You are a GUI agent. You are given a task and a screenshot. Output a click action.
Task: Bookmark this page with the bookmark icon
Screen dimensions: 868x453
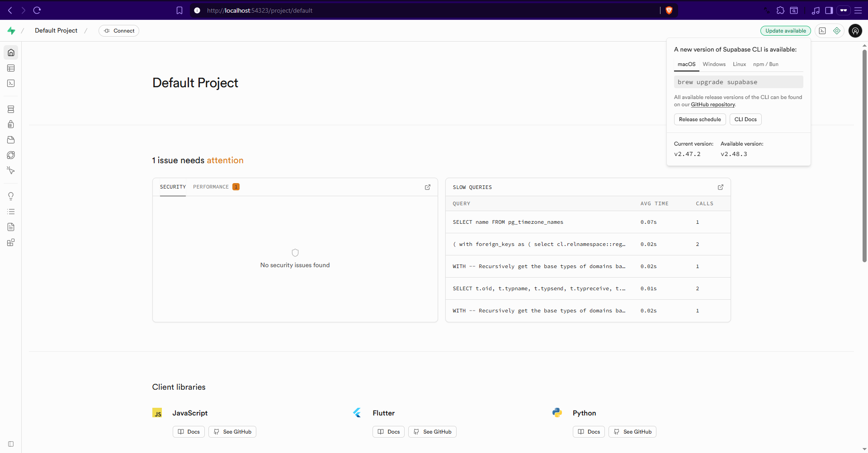[x=179, y=10]
